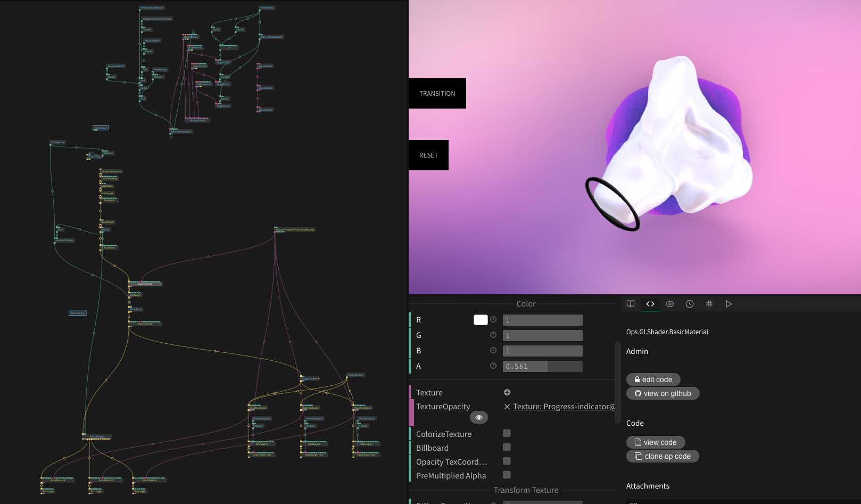861x504 pixels.
Task: Click the X to remove the Progress-indicator texture
Action: tap(506, 407)
